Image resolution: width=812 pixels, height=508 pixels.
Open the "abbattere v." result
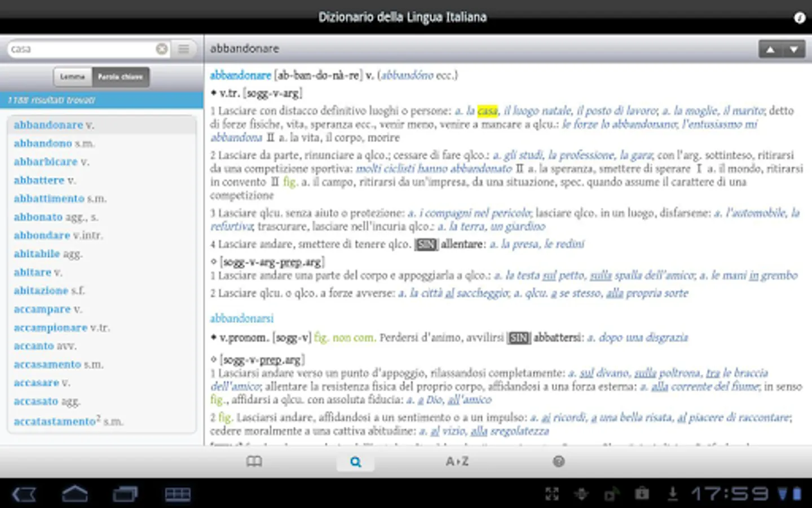coord(101,180)
